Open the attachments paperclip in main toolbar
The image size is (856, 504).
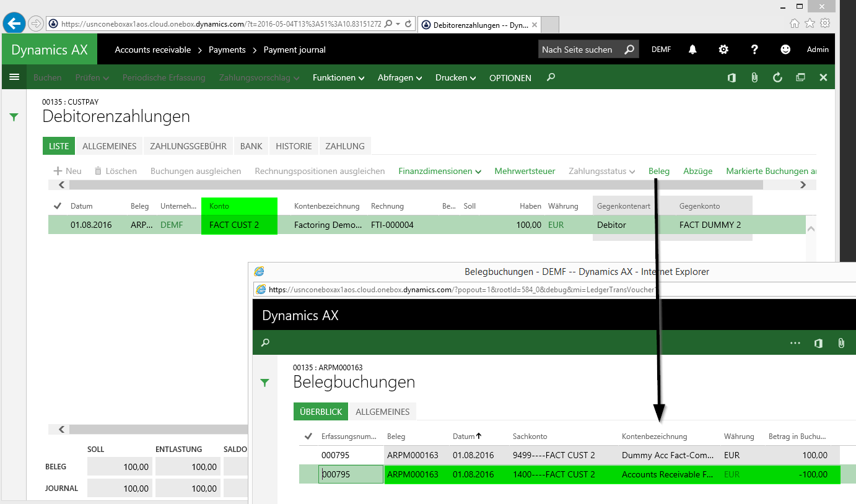[x=754, y=77]
